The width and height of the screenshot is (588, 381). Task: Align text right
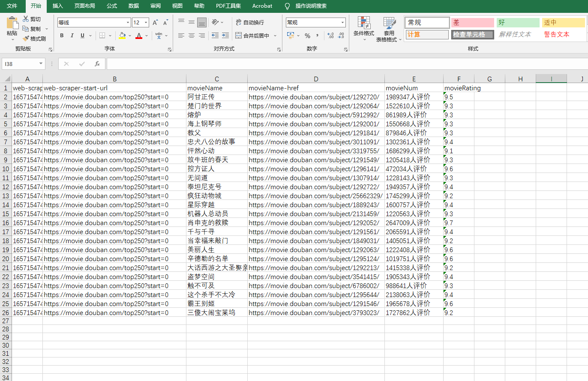tap(202, 36)
